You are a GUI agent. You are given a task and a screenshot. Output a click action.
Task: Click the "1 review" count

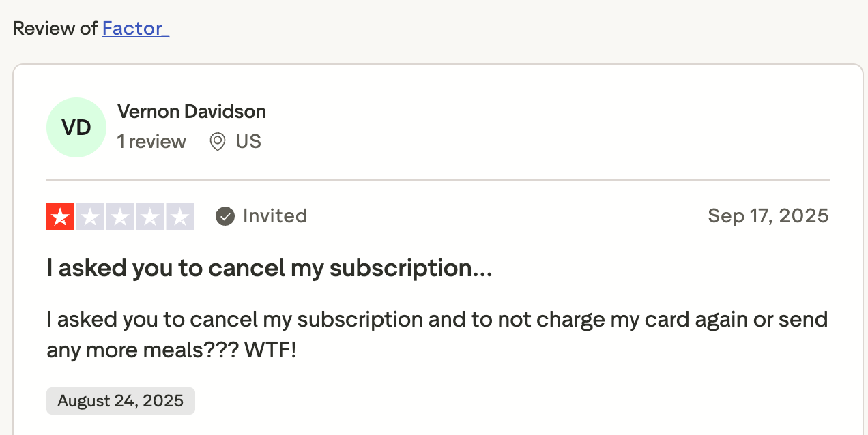click(x=151, y=142)
